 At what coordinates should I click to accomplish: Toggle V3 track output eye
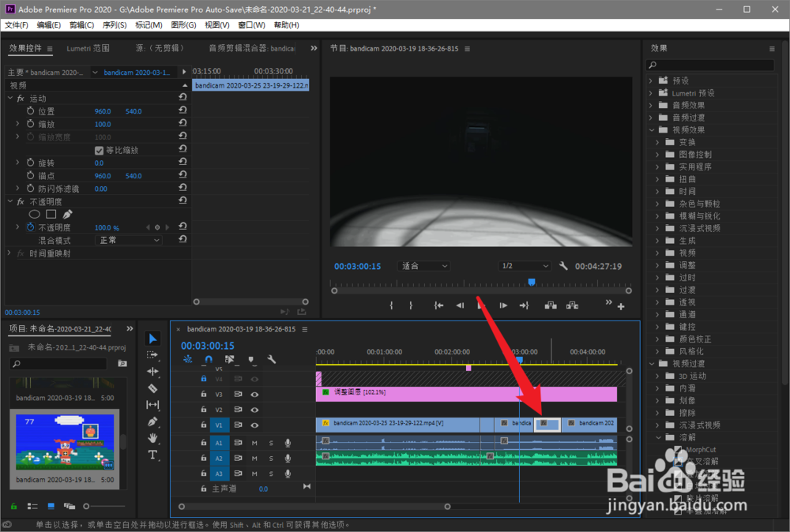[254, 395]
